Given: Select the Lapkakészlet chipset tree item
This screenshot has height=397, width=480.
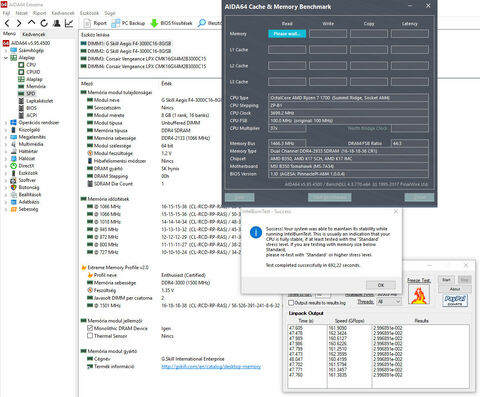Looking at the screenshot, I should [x=39, y=101].
